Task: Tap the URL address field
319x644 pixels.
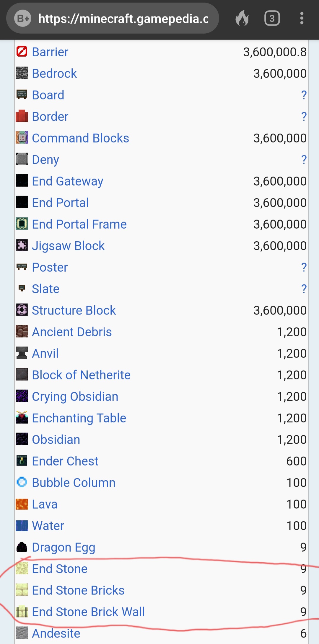Action: [123, 19]
